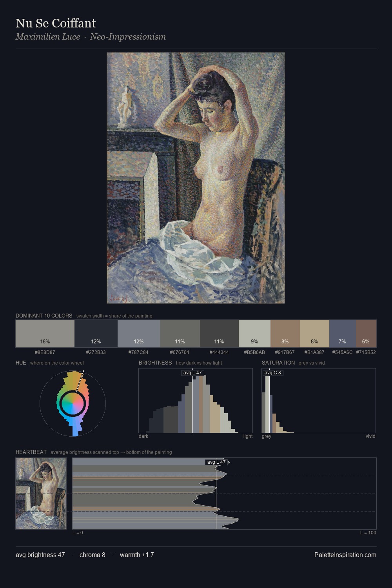Click the HUE section heading
This screenshot has width=392, height=588.
pos(21,363)
